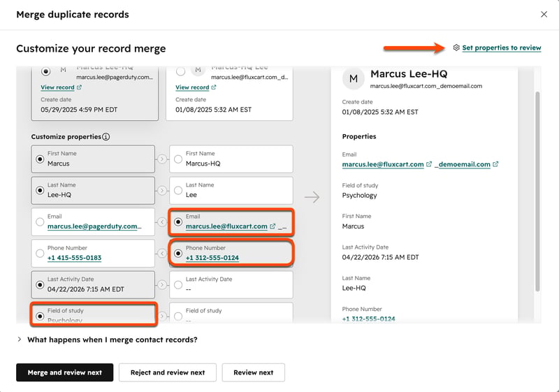Select the fluxcart Email radio button

click(x=178, y=222)
